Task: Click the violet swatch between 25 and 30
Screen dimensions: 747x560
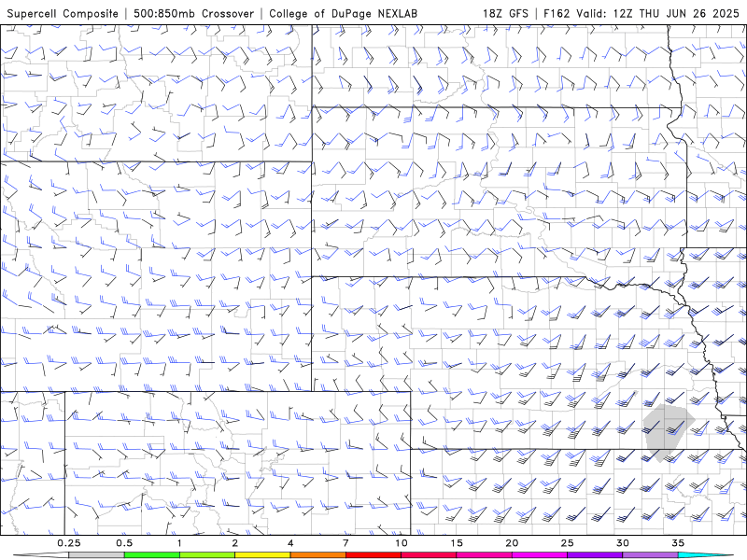Action: pos(595,555)
